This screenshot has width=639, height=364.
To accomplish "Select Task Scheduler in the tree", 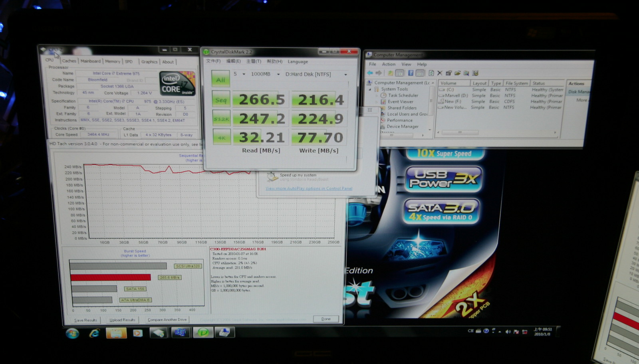I will 403,95.
